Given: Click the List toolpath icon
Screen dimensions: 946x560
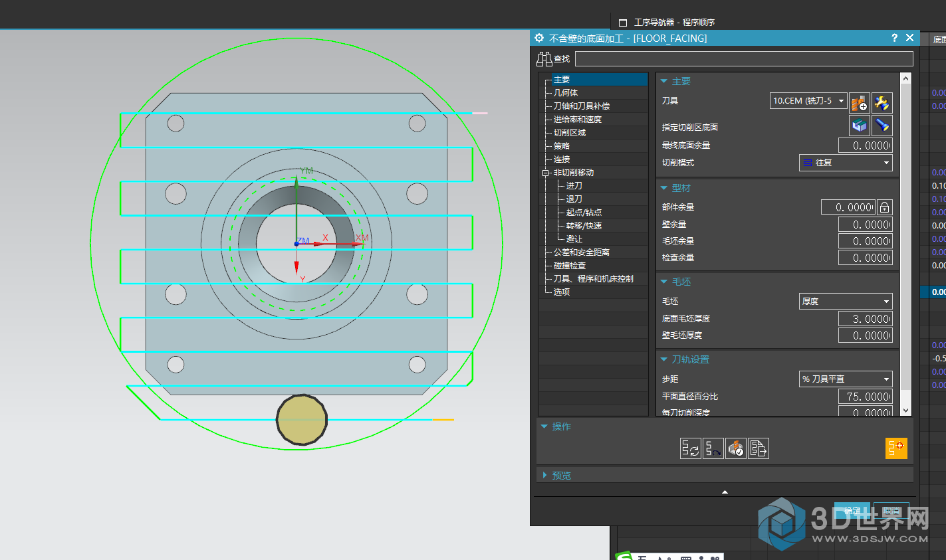Looking at the screenshot, I should pyautogui.click(x=759, y=448).
